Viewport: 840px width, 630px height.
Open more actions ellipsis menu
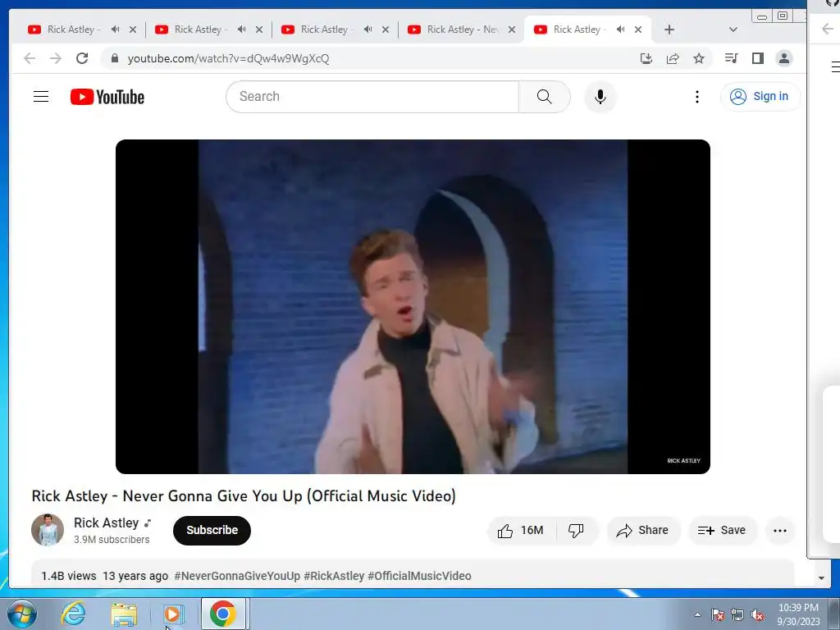(780, 531)
